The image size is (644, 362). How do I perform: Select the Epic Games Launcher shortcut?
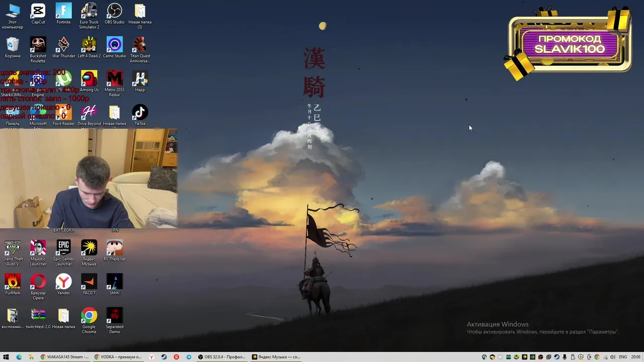point(63,253)
